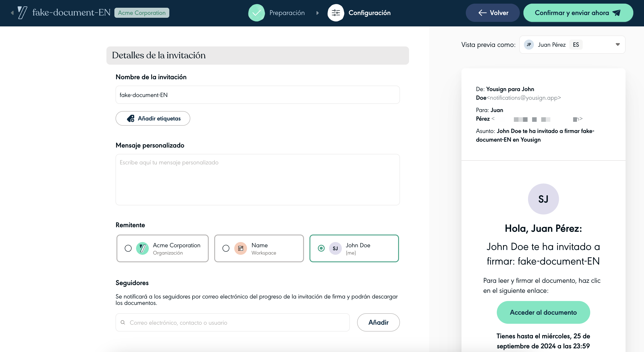This screenshot has width=644, height=352.
Task: Open the Configuración step
Action: tap(369, 13)
